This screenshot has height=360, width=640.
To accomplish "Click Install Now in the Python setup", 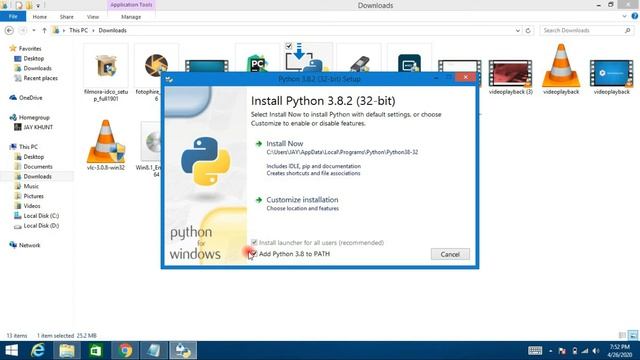I will coord(284,144).
